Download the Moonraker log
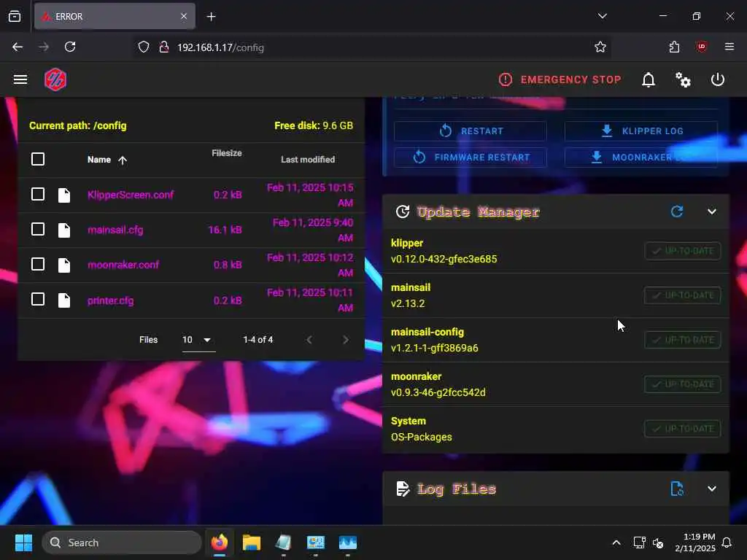This screenshot has height=560, width=747. pyautogui.click(x=641, y=157)
